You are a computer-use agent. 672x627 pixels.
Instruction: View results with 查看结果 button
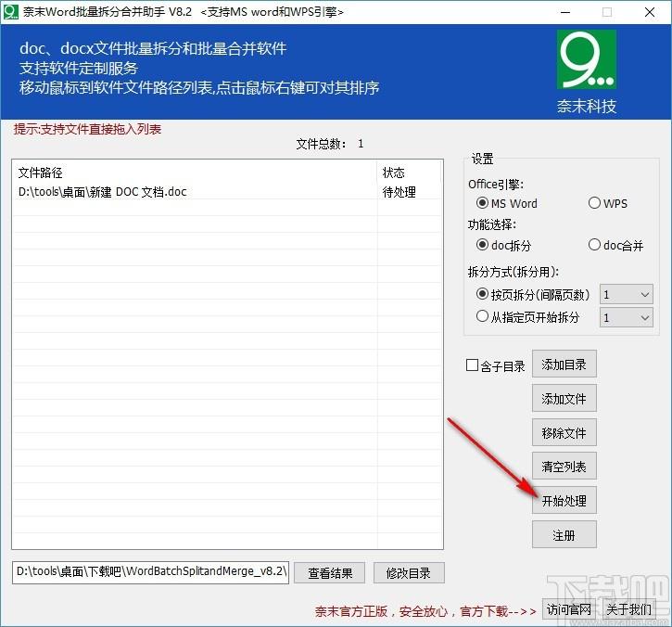(x=330, y=573)
